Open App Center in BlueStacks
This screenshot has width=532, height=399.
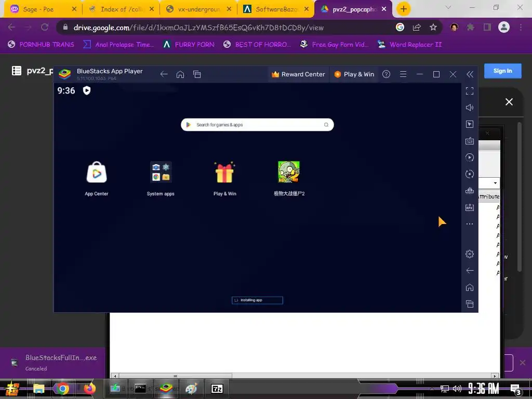(x=97, y=172)
